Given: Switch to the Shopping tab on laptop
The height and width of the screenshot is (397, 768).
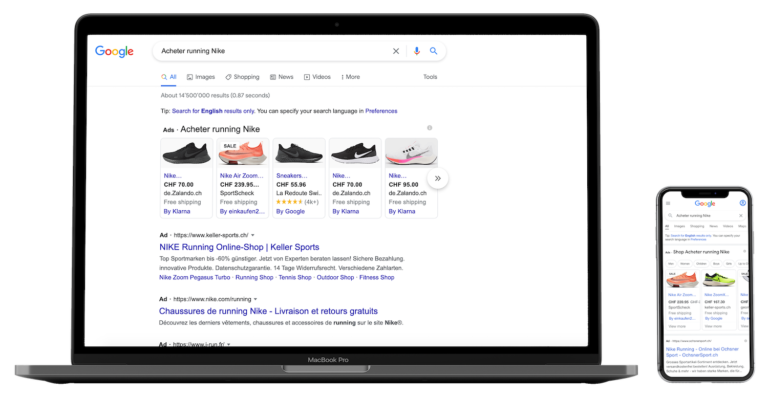Looking at the screenshot, I should pyautogui.click(x=242, y=77).
